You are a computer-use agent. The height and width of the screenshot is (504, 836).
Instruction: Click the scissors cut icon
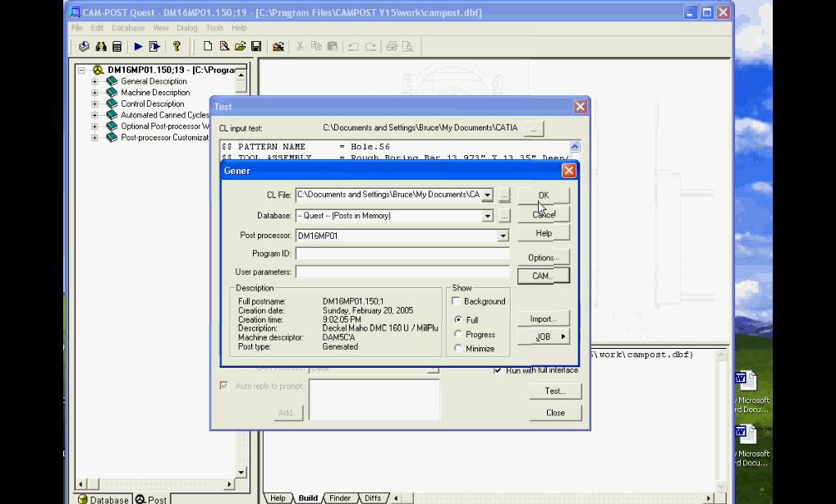point(301,46)
